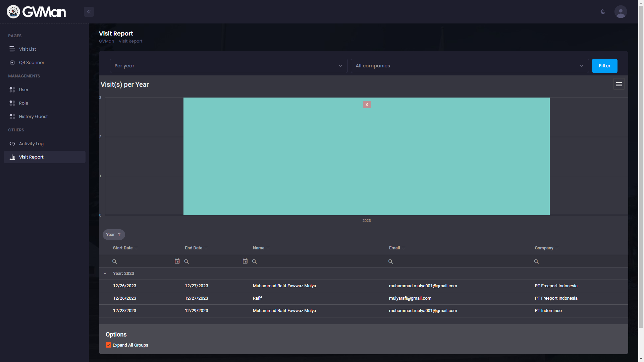Open the Per year period dropdown
This screenshot has width=644, height=362.
[229, 66]
